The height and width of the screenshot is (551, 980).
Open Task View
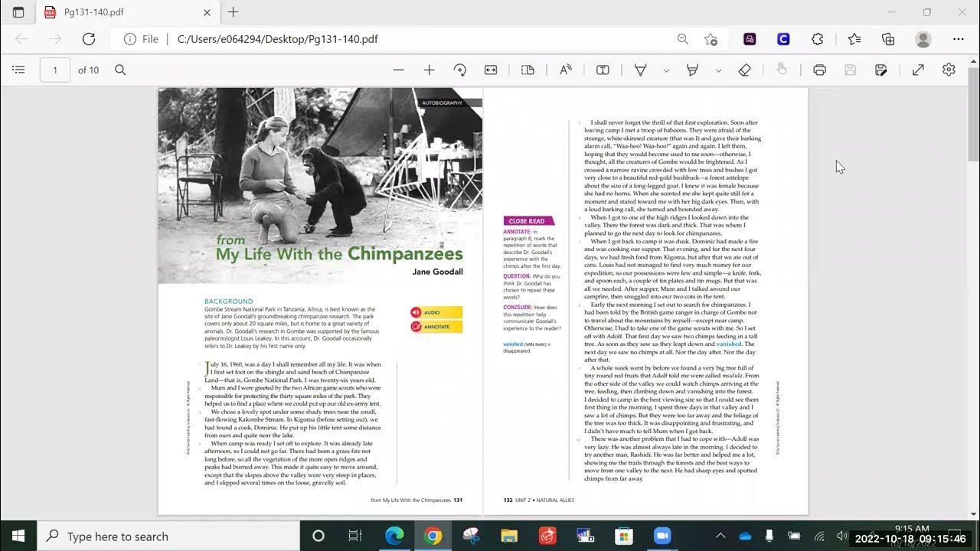click(x=355, y=536)
